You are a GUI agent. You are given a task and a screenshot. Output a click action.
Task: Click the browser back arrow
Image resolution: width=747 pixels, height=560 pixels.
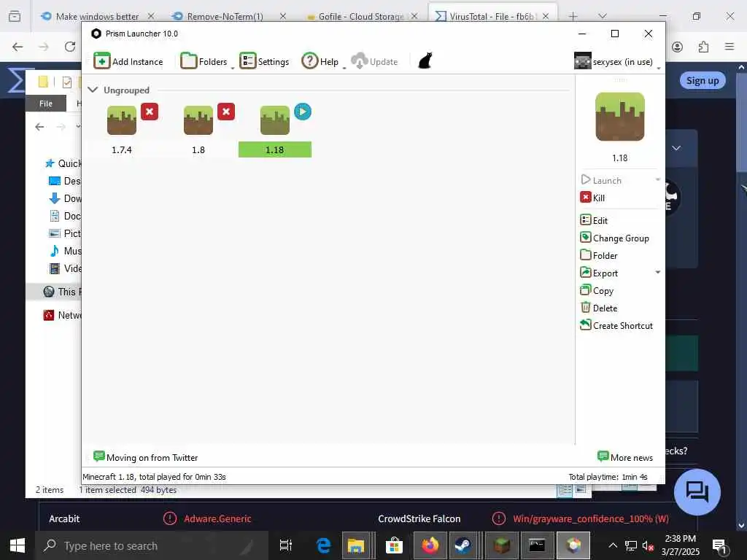pyautogui.click(x=18, y=47)
